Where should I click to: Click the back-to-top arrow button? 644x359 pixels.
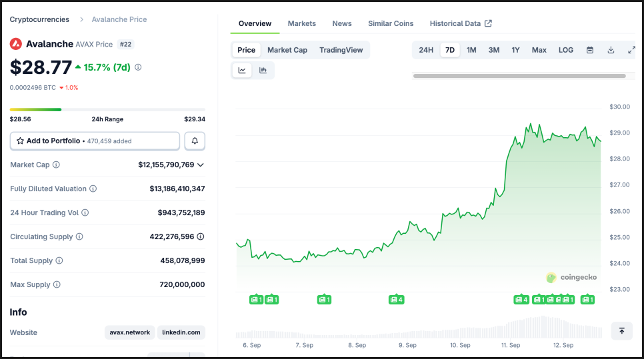(x=622, y=330)
